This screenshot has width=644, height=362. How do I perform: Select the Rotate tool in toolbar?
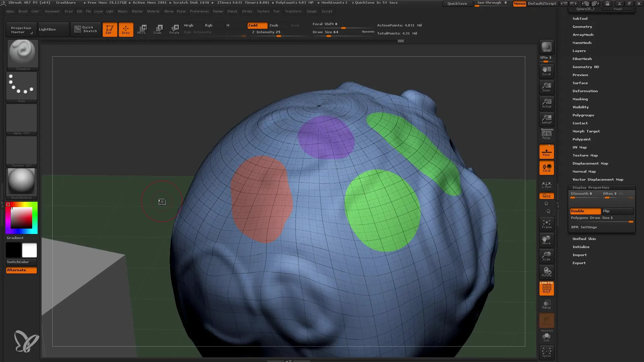point(174,29)
